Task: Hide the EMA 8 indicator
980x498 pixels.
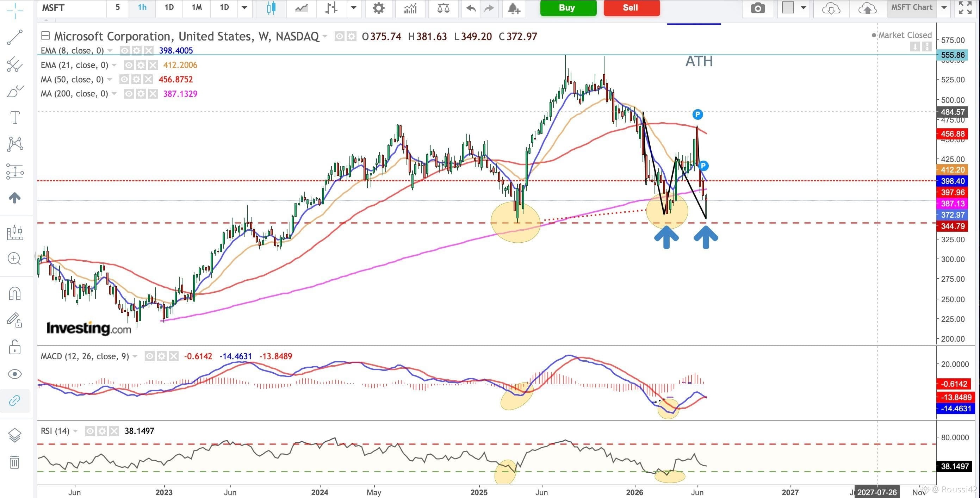Action: pyautogui.click(x=124, y=51)
